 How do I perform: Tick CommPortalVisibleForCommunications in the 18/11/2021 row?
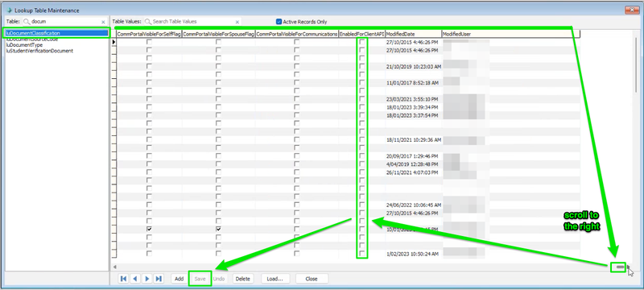click(296, 139)
